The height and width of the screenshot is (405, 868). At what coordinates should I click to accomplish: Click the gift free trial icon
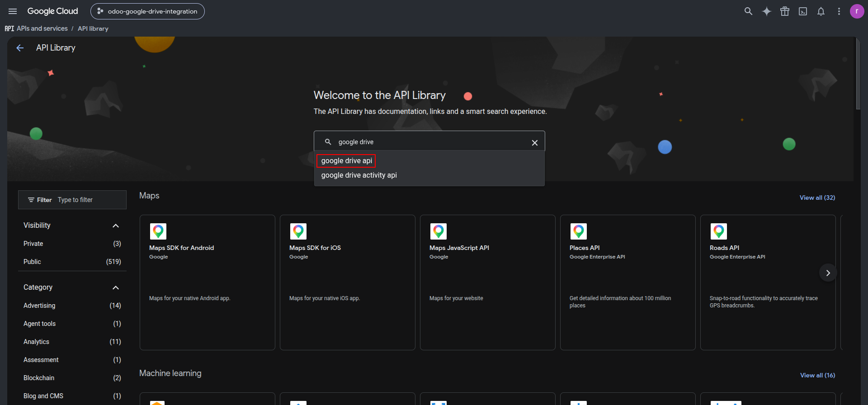[785, 11]
